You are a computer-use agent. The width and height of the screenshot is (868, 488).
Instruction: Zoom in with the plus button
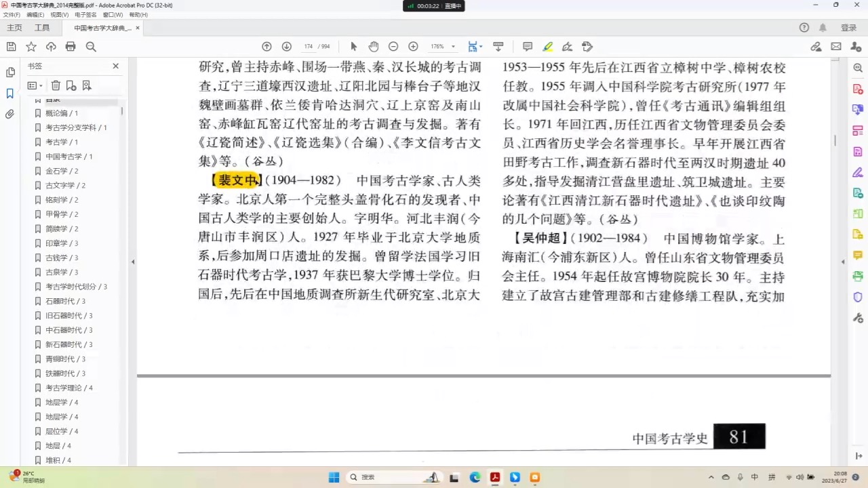pyautogui.click(x=413, y=47)
